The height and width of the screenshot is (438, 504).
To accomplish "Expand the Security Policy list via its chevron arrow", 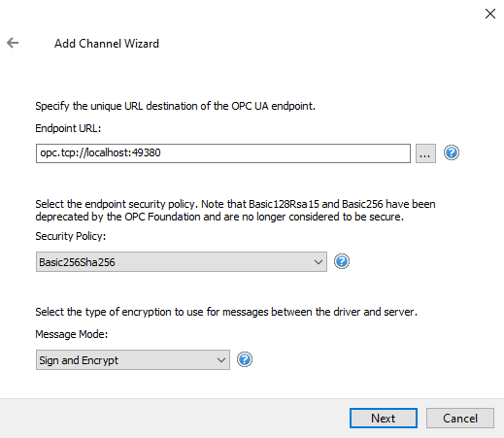I will [319, 262].
